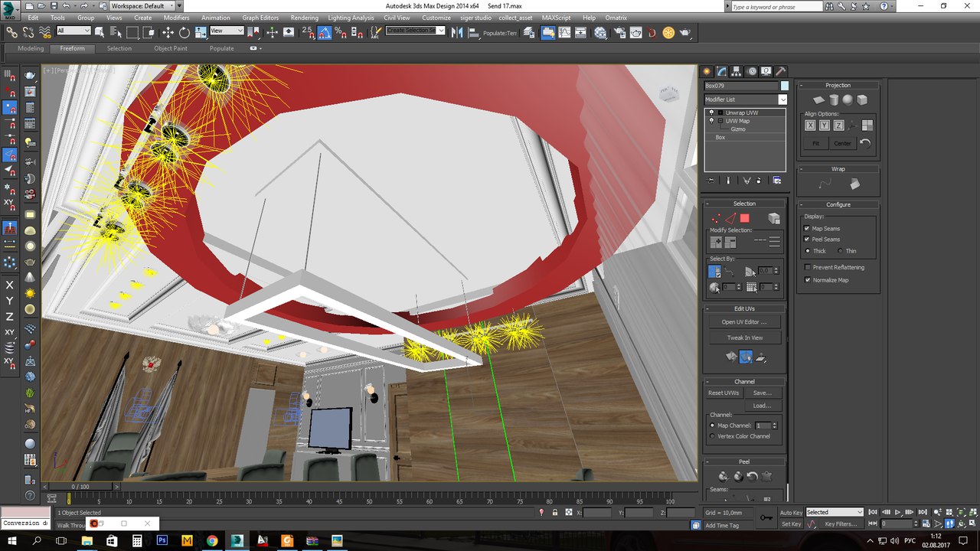The width and height of the screenshot is (980, 551).
Task: Select the Thin seam display radio button
Action: click(x=841, y=251)
